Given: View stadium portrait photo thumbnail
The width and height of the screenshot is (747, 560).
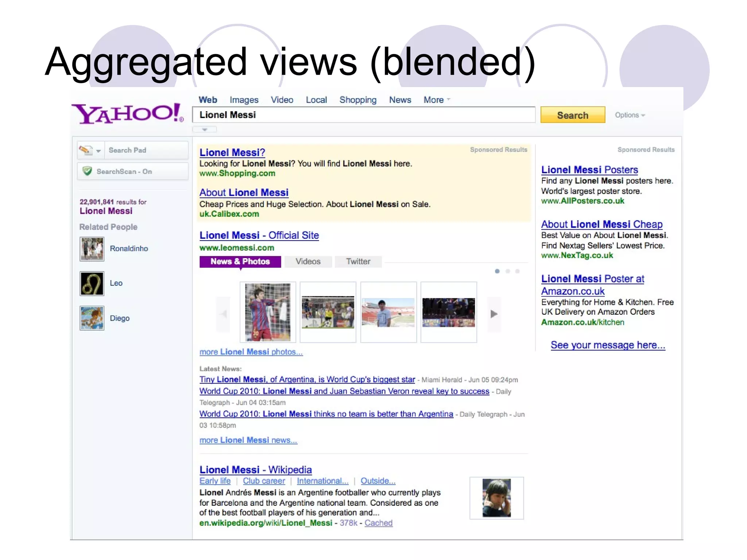Looking at the screenshot, I should (388, 312).
